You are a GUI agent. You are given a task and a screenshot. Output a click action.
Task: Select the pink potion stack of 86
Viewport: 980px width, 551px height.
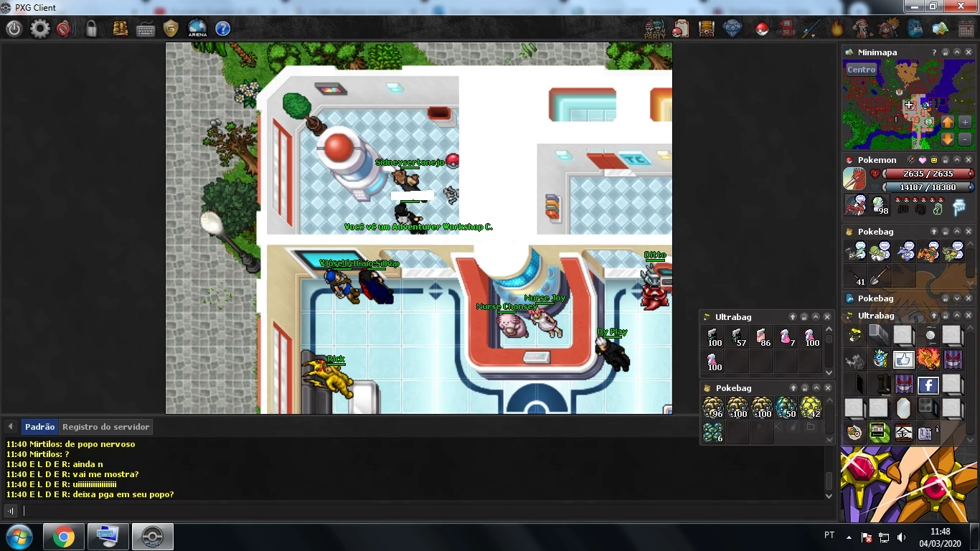coord(761,337)
